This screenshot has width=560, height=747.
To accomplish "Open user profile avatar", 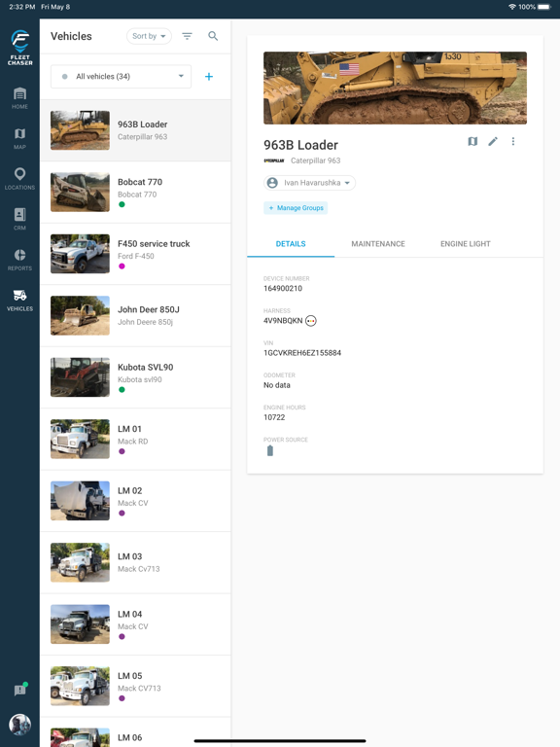I will 20,725.
